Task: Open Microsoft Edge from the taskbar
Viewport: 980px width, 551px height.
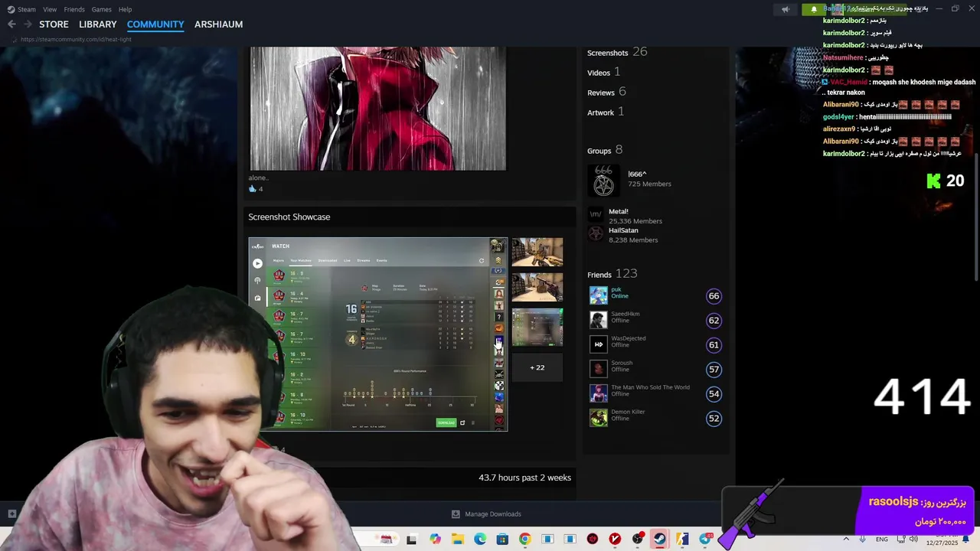Action: click(480, 540)
